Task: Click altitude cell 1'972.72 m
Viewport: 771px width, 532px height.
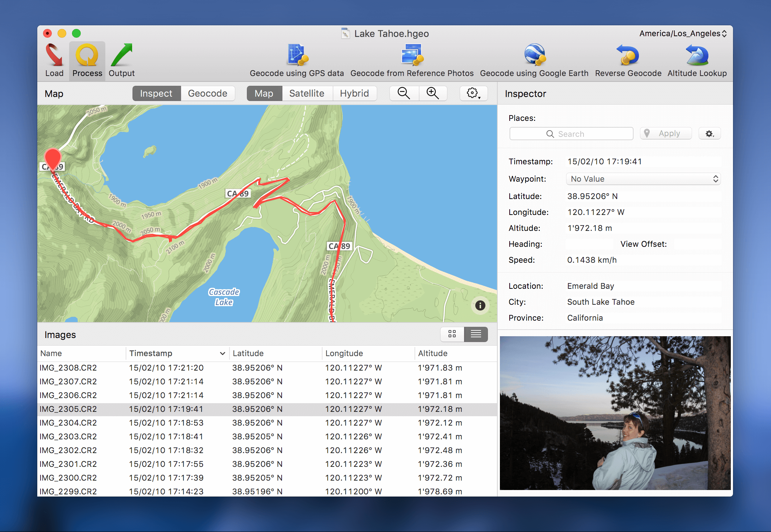Action: [440, 478]
